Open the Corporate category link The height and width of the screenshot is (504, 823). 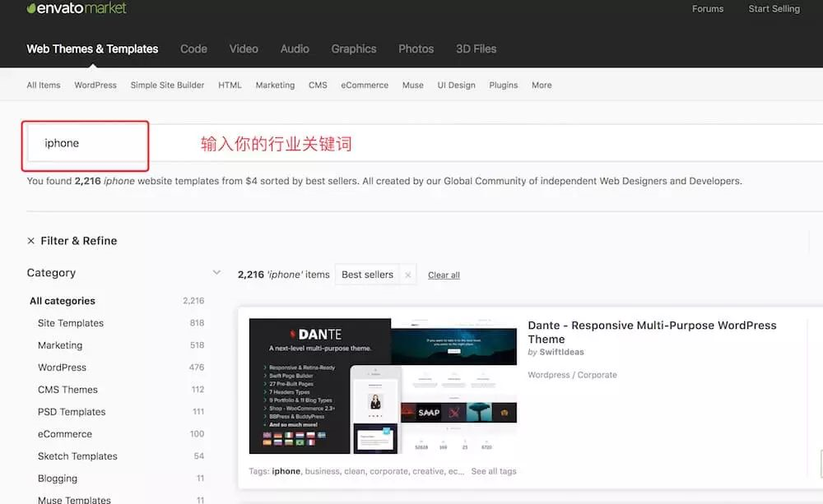pos(597,374)
